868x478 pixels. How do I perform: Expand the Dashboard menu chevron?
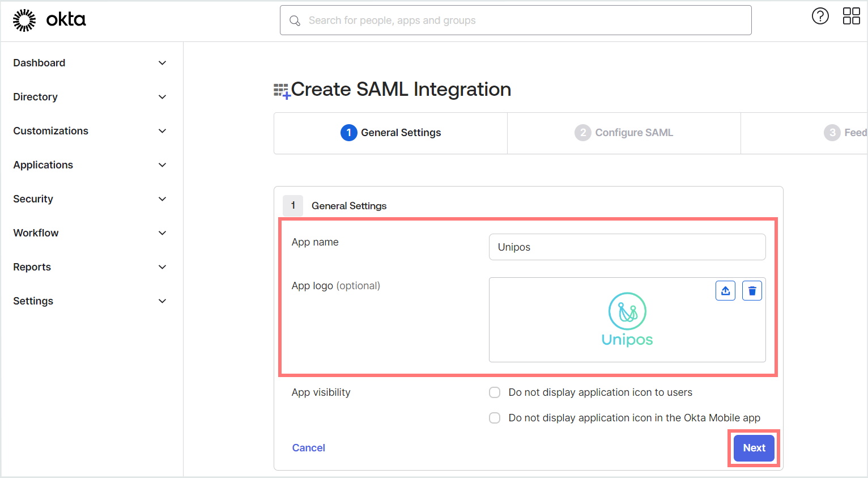coord(162,63)
